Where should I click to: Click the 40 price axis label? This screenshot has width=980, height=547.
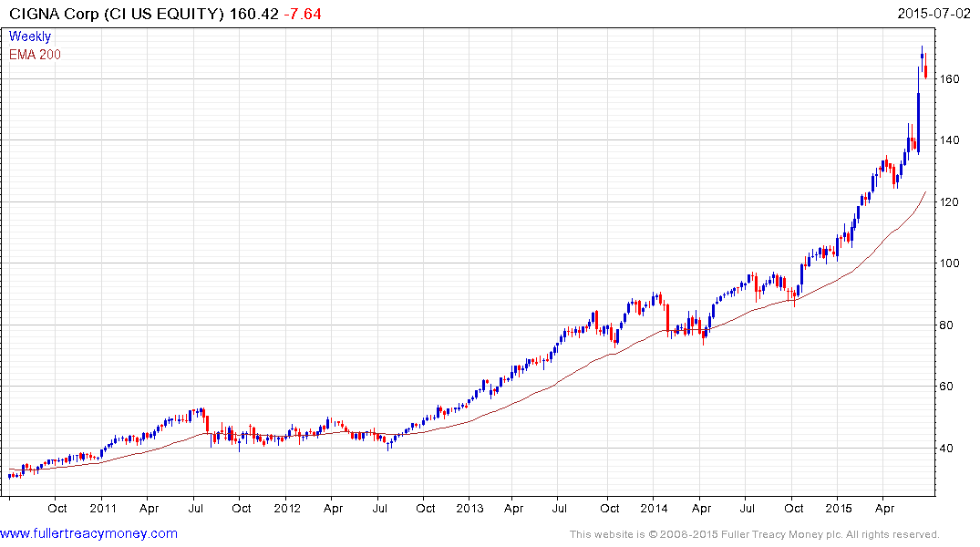click(x=946, y=449)
